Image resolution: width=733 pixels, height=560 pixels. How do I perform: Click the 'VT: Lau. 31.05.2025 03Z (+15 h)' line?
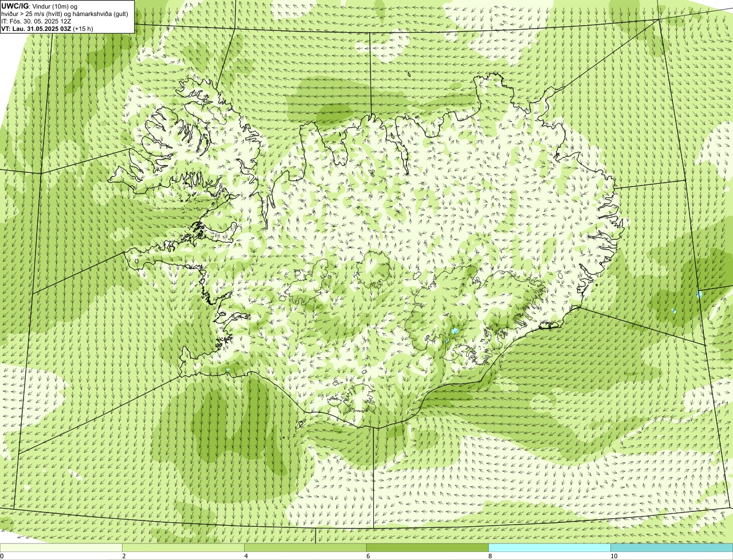[48, 29]
